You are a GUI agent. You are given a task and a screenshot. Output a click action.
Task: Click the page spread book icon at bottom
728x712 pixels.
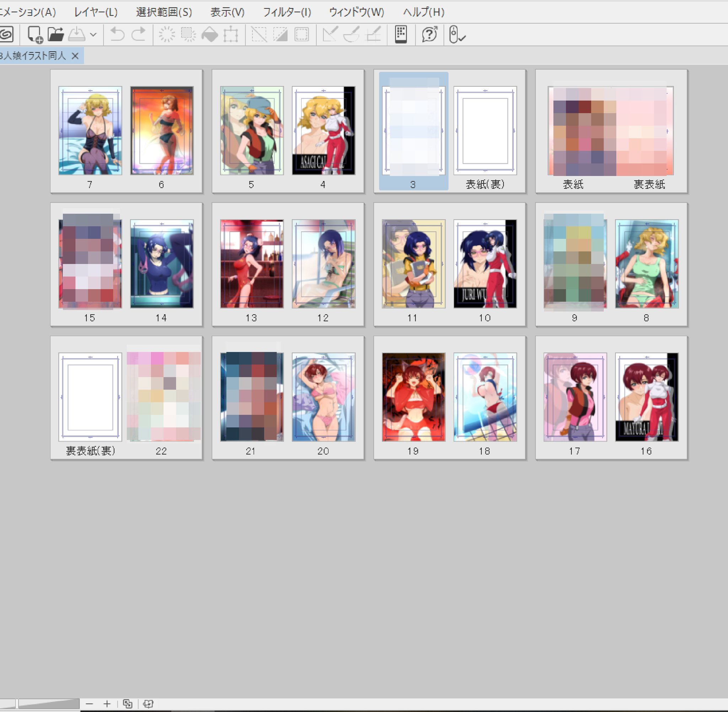[x=148, y=704]
